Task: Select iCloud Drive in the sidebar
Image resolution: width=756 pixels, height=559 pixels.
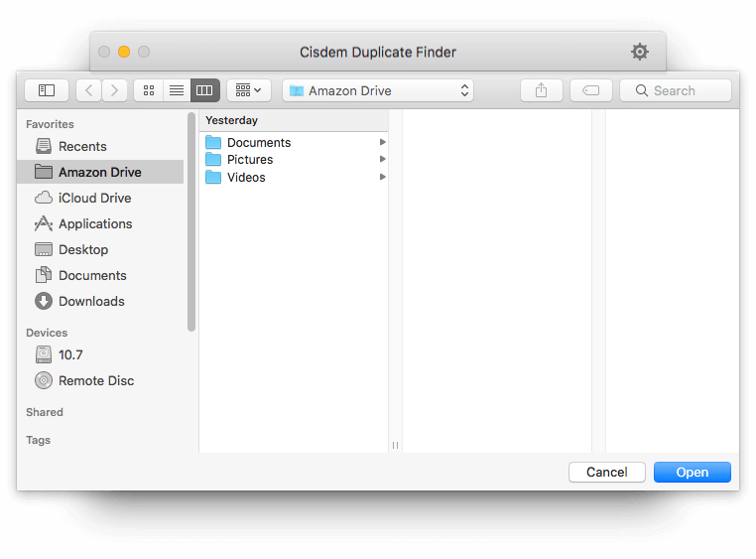Action: point(100,198)
